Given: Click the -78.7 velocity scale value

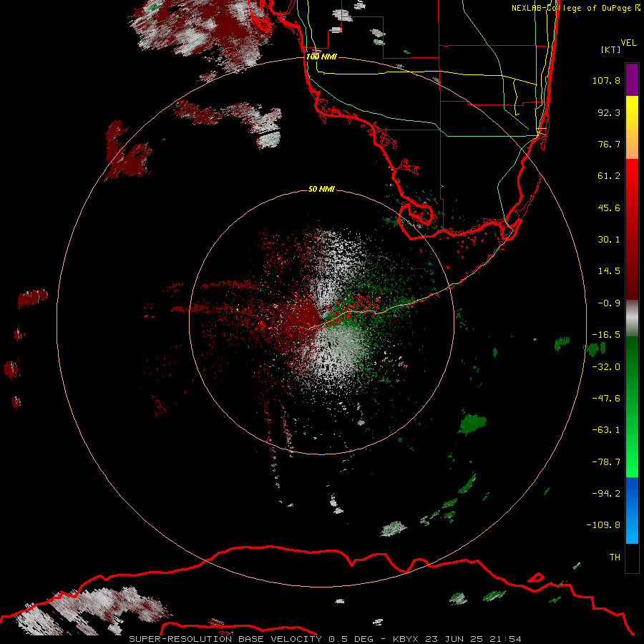Looking at the screenshot, I should coord(606,462).
